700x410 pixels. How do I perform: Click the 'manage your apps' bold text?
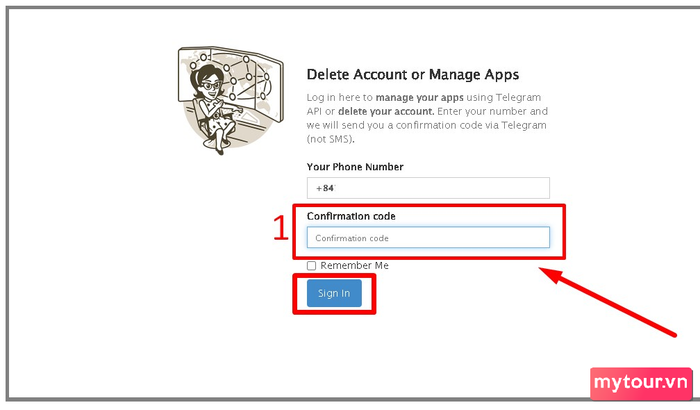tap(419, 97)
